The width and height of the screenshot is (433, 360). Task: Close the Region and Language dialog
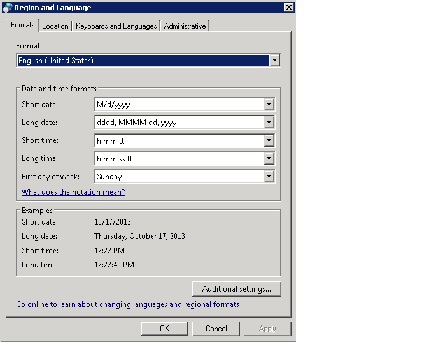pos(289,7)
